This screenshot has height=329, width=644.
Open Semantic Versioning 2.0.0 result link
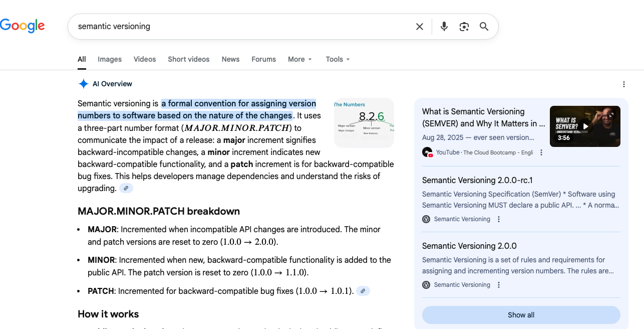(x=469, y=246)
